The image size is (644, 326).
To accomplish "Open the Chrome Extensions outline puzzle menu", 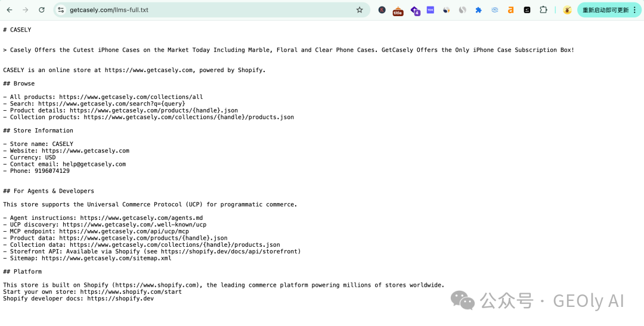I will click(543, 10).
